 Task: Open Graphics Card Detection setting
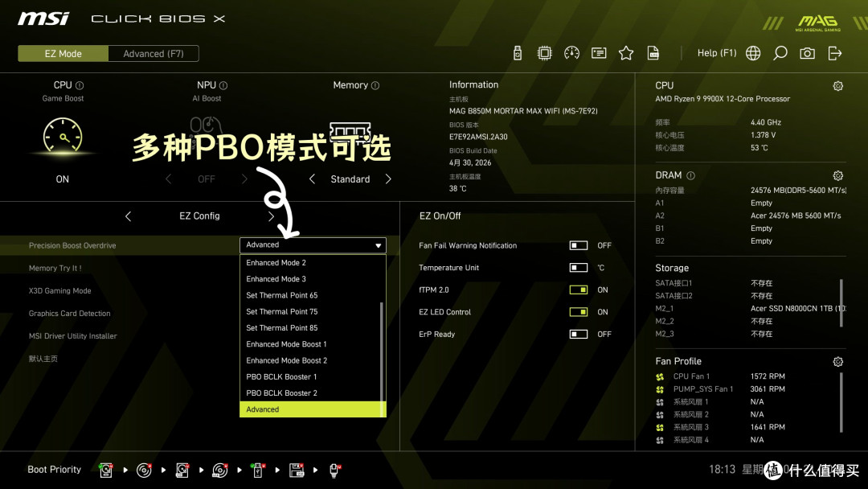pyautogui.click(x=69, y=314)
